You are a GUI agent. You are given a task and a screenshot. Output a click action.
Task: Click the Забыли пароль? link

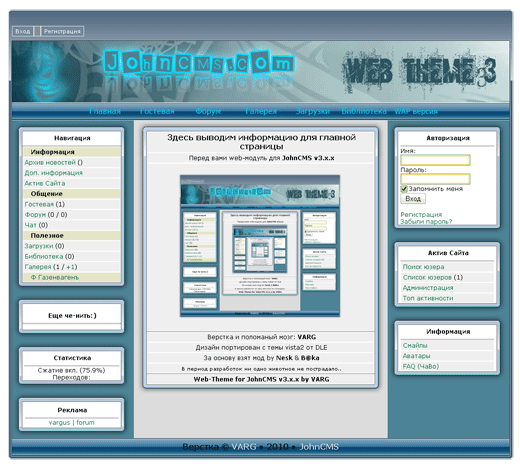(426, 221)
